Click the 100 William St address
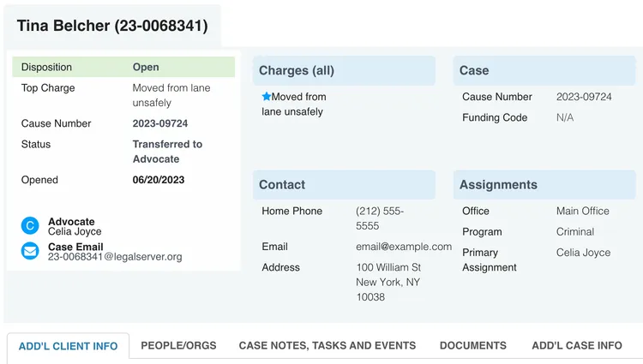This screenshot has height=364, width=643. tap(388, 268)
